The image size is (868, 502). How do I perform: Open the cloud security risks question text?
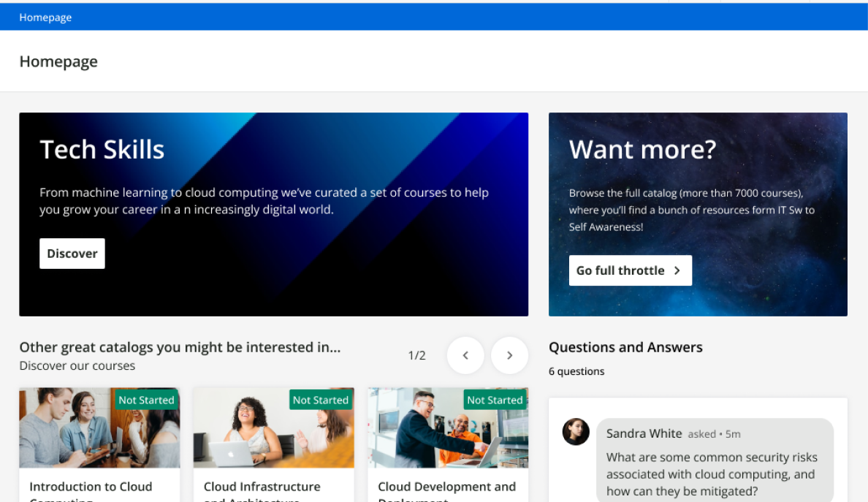pyautogui.click(x=711, y=474)
